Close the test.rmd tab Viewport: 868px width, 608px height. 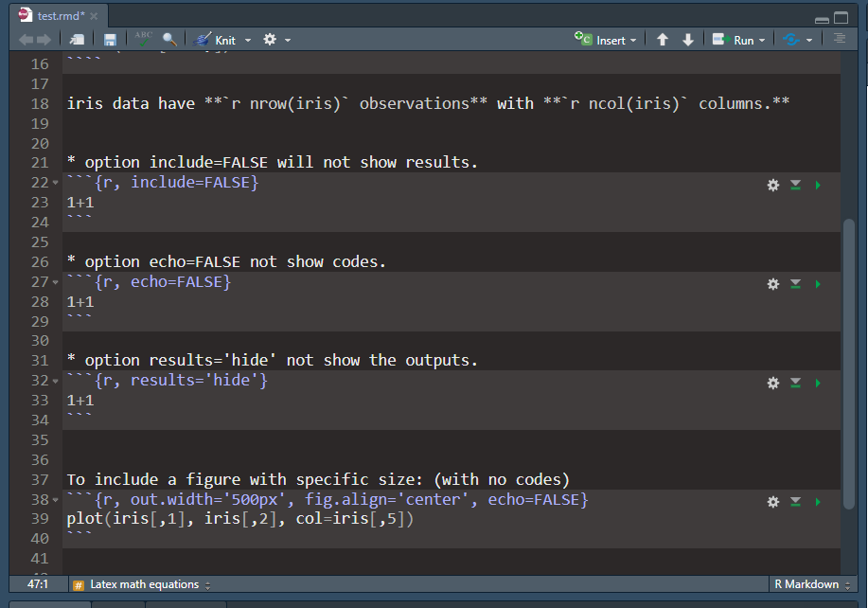click(94, 16)
